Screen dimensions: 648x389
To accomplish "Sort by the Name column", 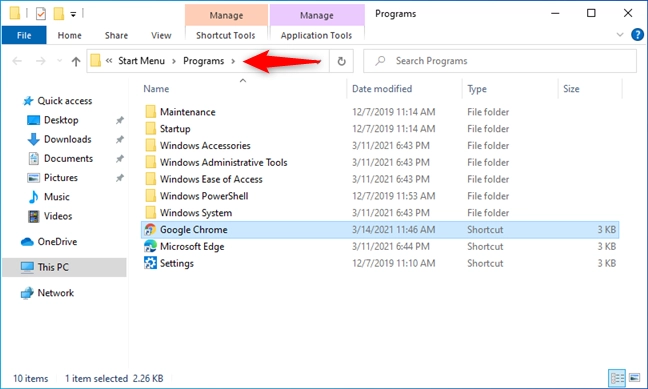I will 156,89.
